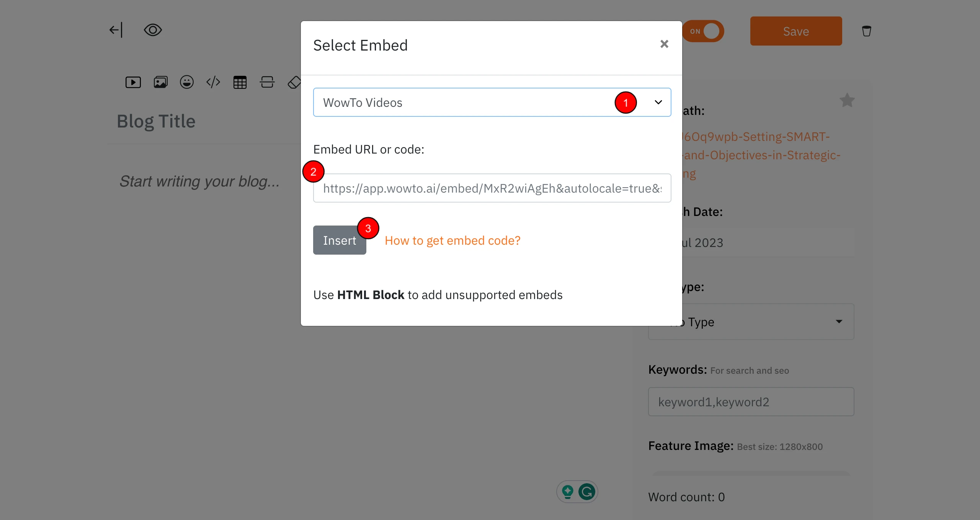Click the orange Save button

(796, 31)
